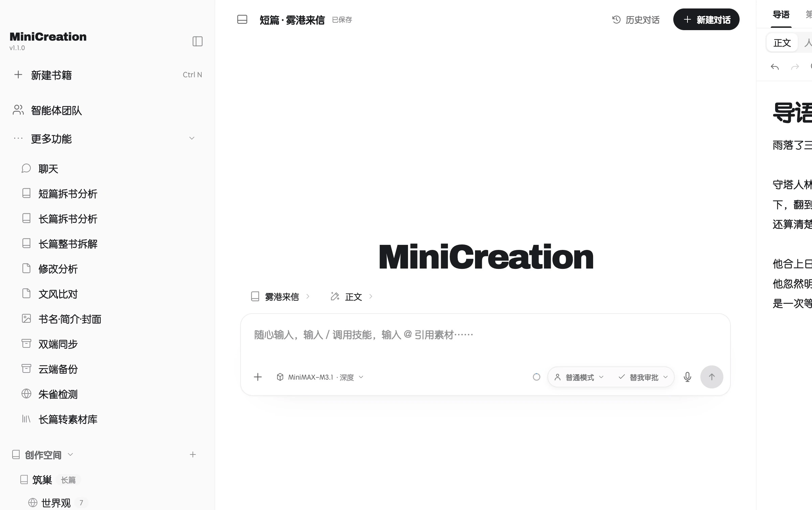Click the book icon for 长篇整书拆解
812x510 pixels.
(26, 243)
